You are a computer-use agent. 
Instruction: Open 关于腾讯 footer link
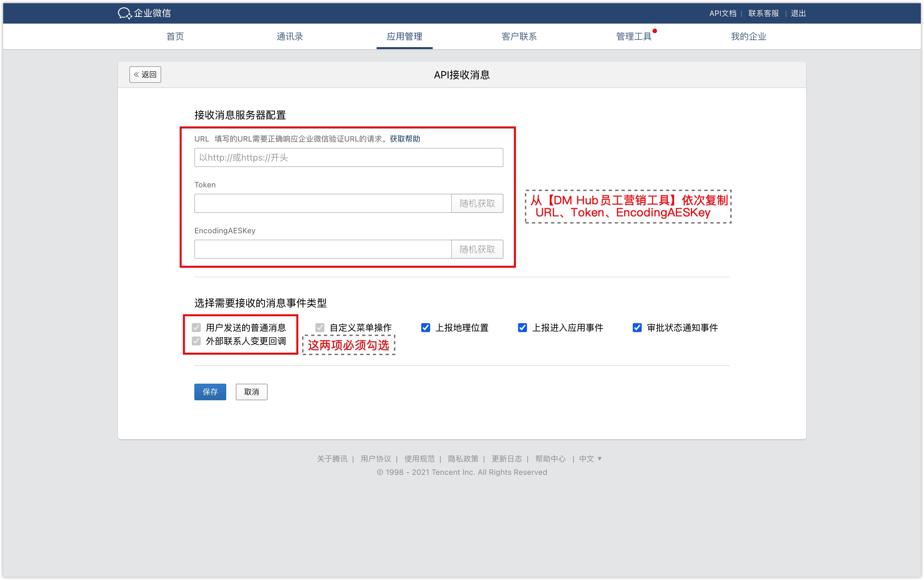click(x=332, y=459)
